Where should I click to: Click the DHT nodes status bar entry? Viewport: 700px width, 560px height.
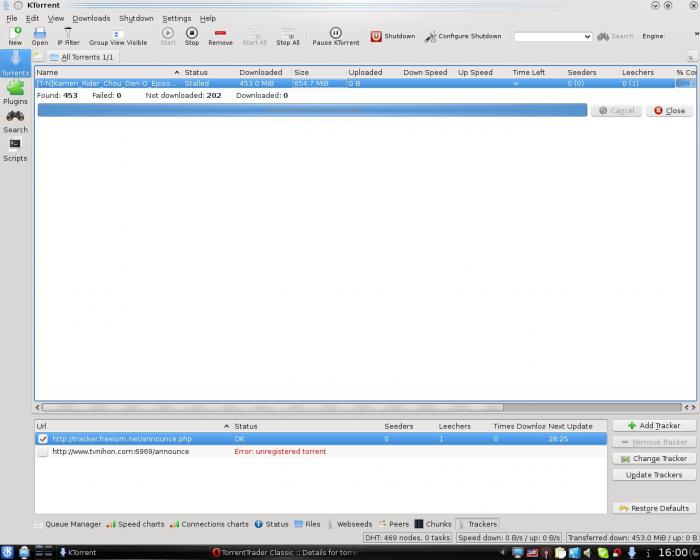(x=408, y=538)
